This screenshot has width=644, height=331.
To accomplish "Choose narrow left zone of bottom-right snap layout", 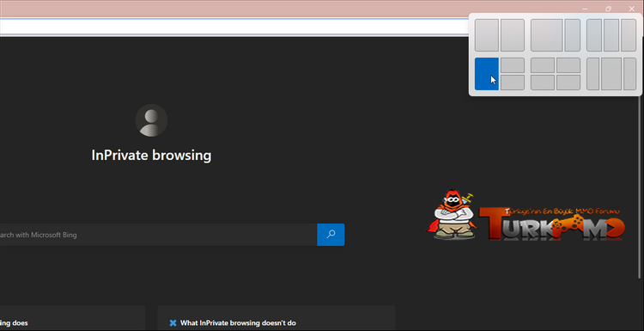I will coord(592,74).
